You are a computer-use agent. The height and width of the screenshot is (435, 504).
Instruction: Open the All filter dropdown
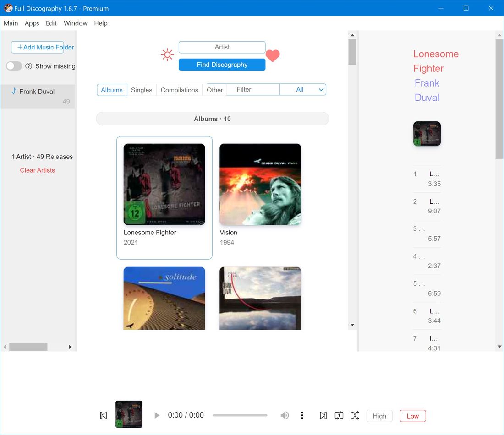point(303,89)
